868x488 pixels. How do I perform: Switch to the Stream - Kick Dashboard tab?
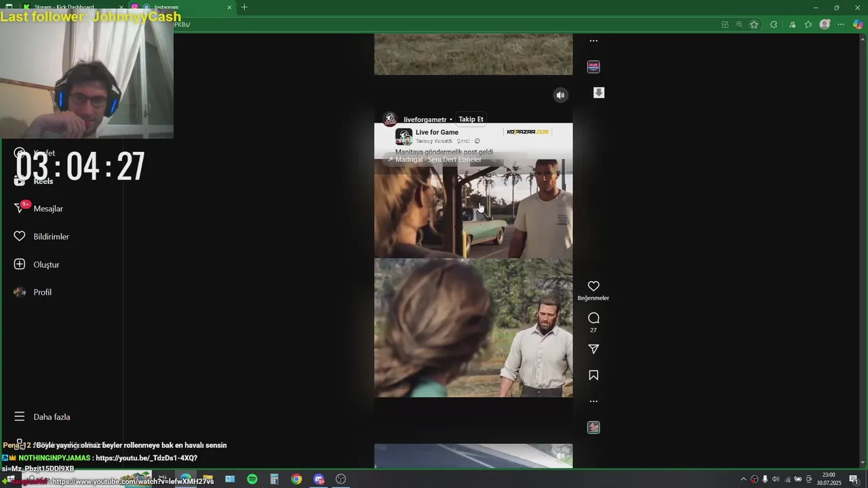click(x=64, y=7)
